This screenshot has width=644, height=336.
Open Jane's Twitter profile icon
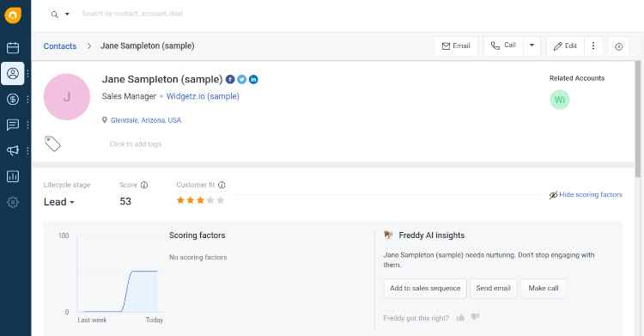242,79
